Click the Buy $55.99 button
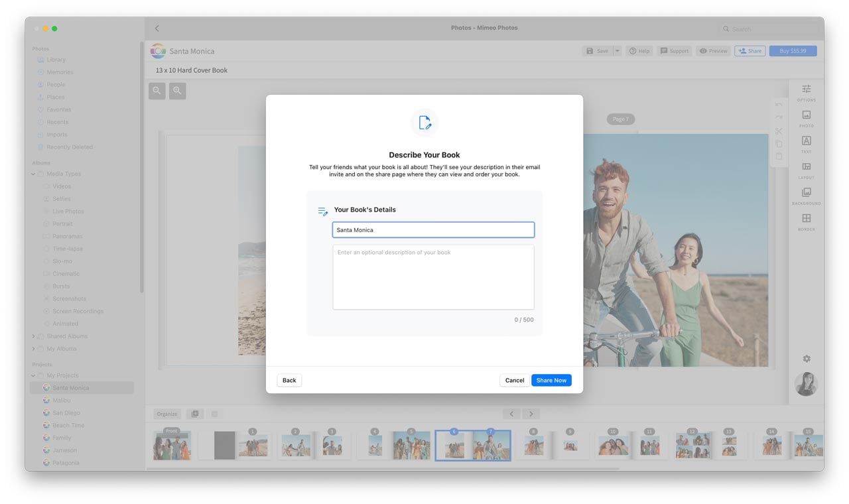This screenshot has width=849, height=504. pyautogui.click(x=793, y=50)
